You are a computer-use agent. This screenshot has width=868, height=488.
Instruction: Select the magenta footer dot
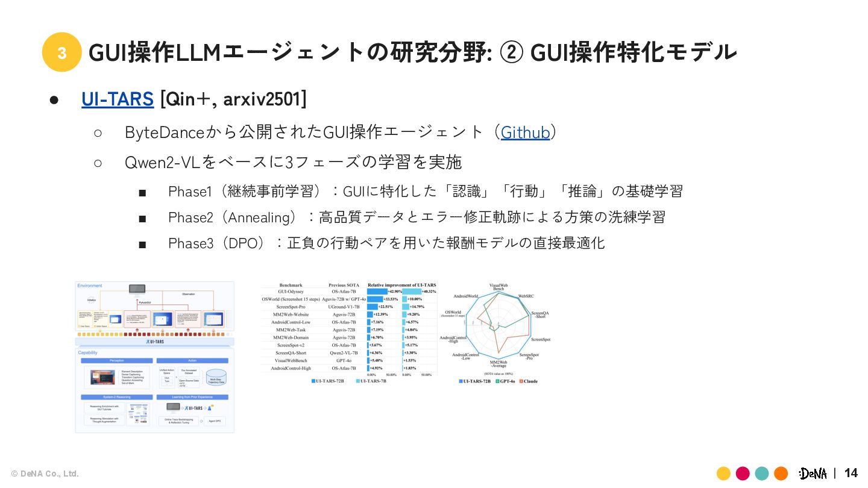pyautogui.click(x=743, y=473)
